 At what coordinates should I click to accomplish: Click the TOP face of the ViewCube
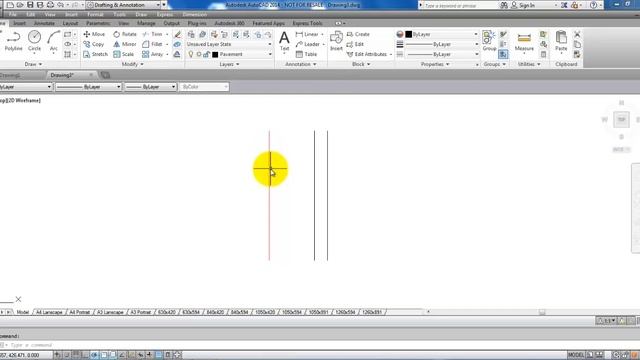pyautogui.click(x=621, y=120)
